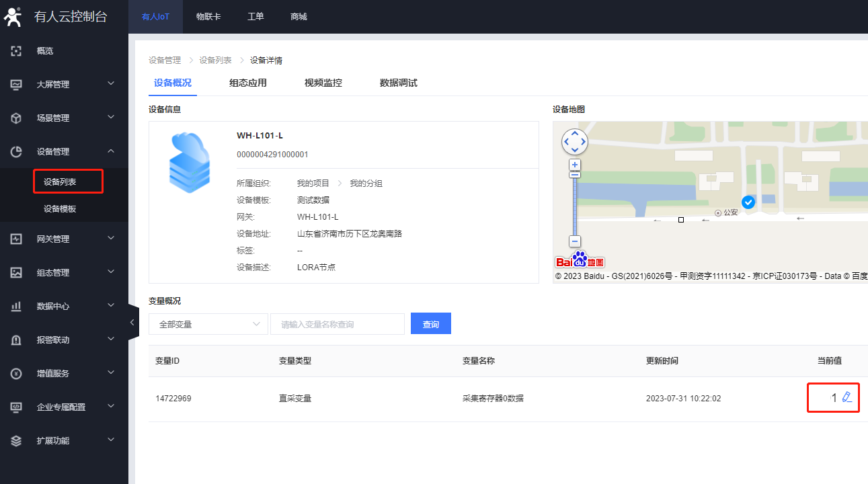868x484 pixels.
Task: Click the device cloud stack image
Action: coord(190,163)
